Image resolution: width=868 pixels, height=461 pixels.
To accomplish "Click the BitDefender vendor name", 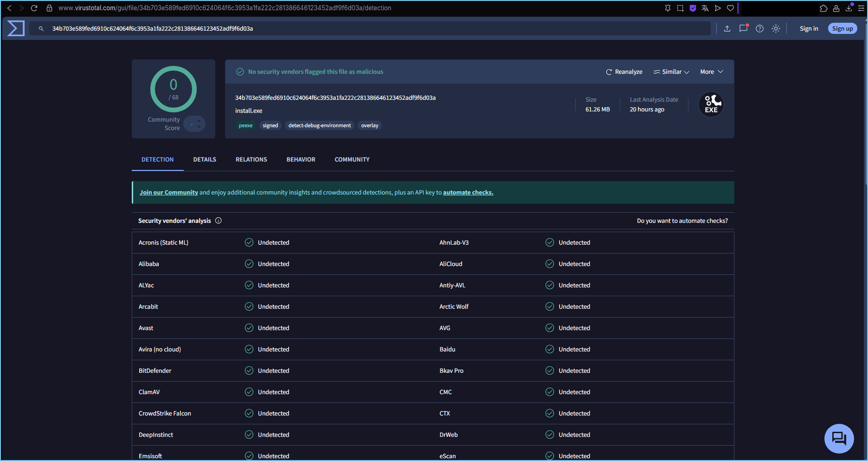I will pyautogui.click(x=155, y=370).
